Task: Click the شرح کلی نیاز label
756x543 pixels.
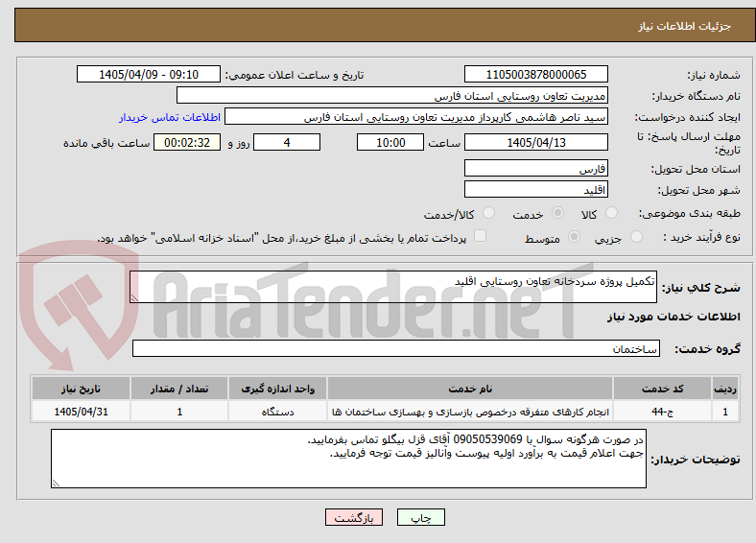Action: (x=700, y=288)
